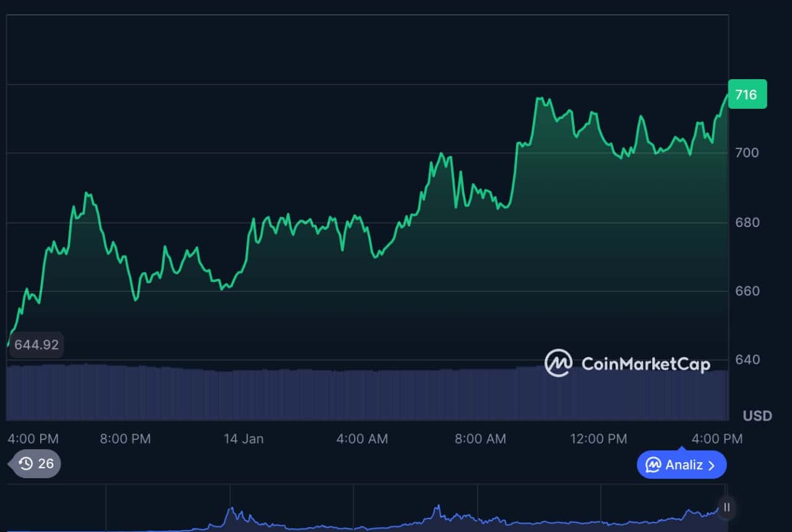Click the history badge showing 26

pyautogui.click(x=35, y=464)
